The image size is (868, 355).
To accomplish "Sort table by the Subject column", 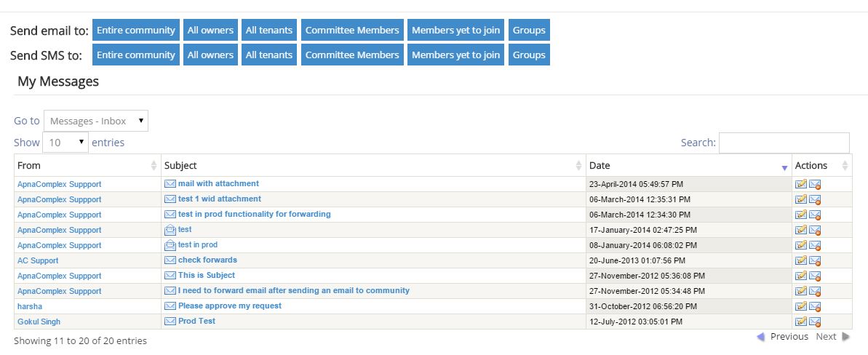I will click(373, 166).
